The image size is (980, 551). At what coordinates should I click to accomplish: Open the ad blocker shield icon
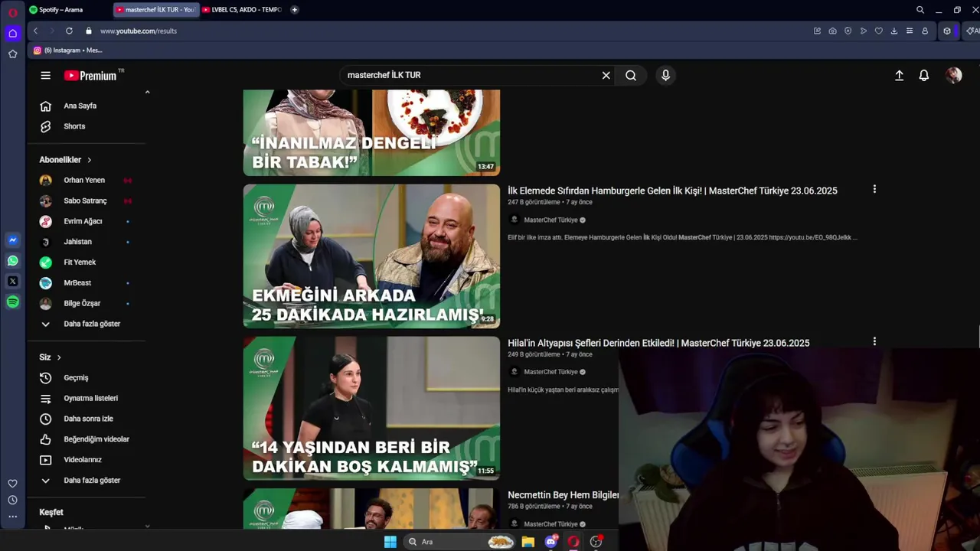pos(848,31)
